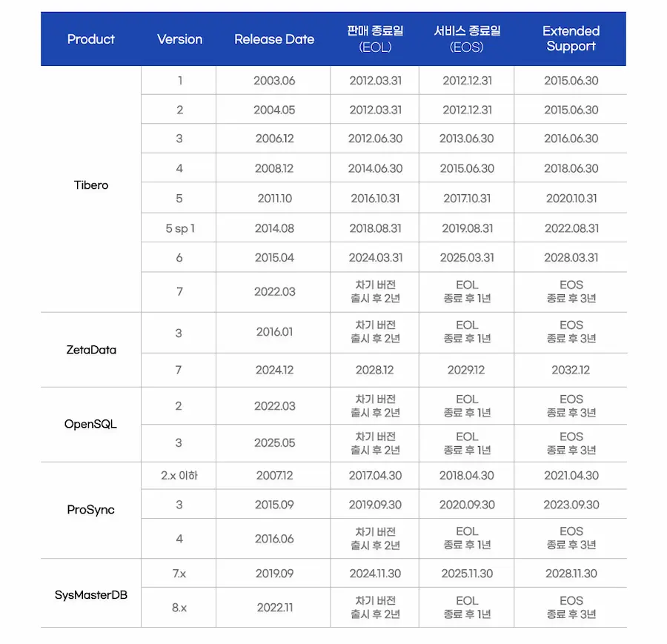Image resolution: width=667 pixels, height=644 pixels.
Task: Click the Version column header
Action: 179,39
